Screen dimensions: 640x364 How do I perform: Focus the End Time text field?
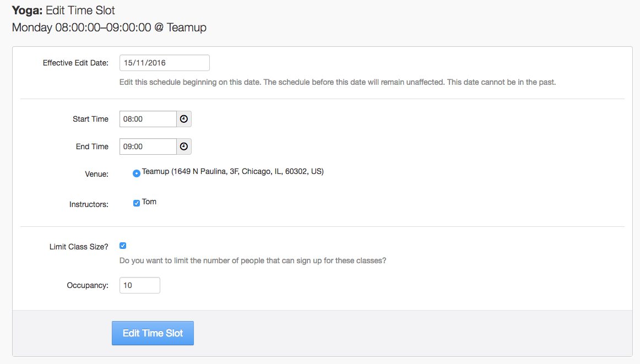(x=148, y=146)
